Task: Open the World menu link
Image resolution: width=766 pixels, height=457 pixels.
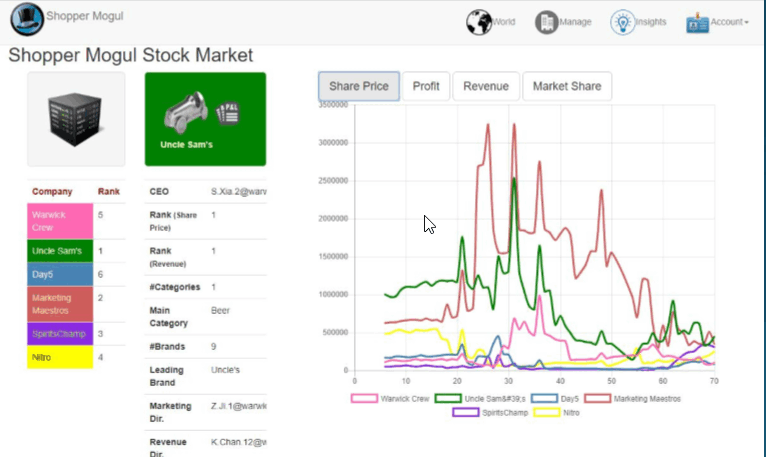Action: pos(504,22)
